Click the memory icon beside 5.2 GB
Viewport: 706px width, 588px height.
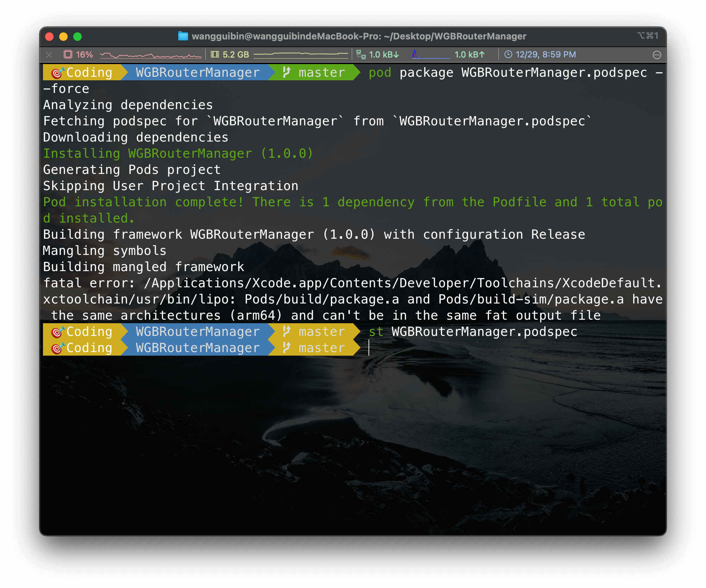click(215, 55)
